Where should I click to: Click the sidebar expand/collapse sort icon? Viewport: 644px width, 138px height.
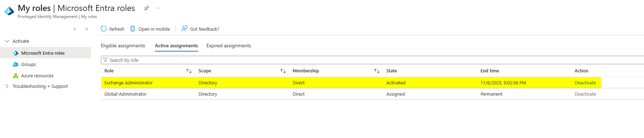click(75, 29)
